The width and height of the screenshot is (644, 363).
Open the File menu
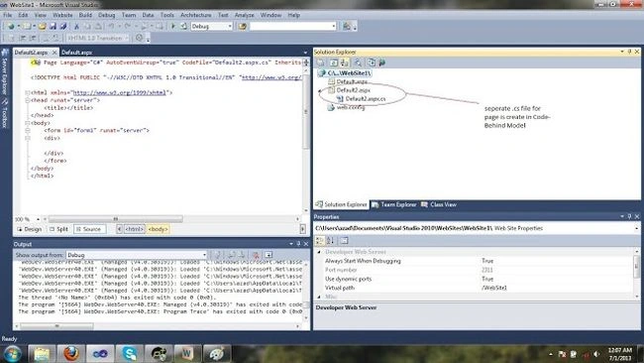point(7,15)
